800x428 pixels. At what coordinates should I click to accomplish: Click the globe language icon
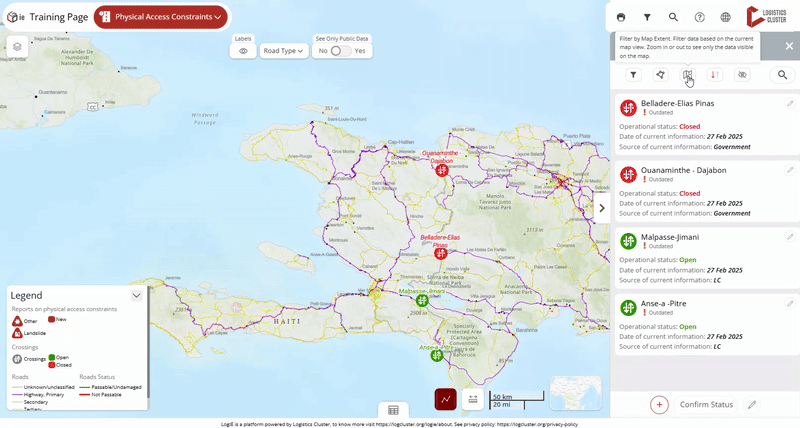point(726,17)
